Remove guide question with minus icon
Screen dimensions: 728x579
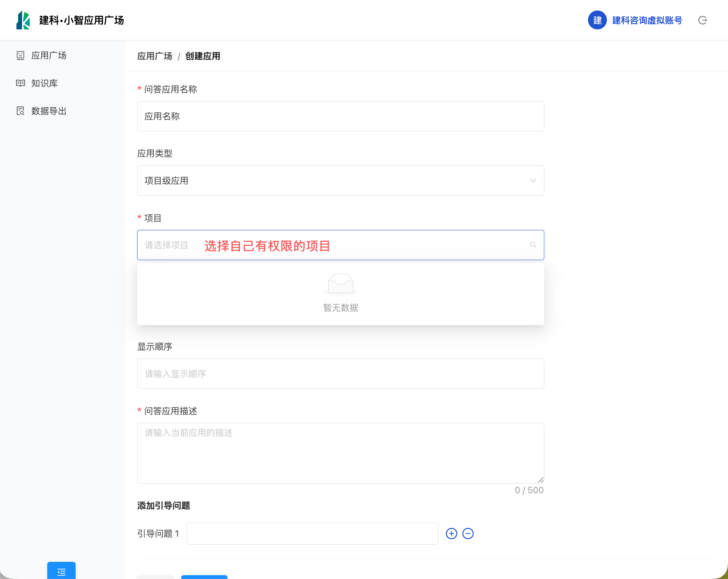[468, 533]
